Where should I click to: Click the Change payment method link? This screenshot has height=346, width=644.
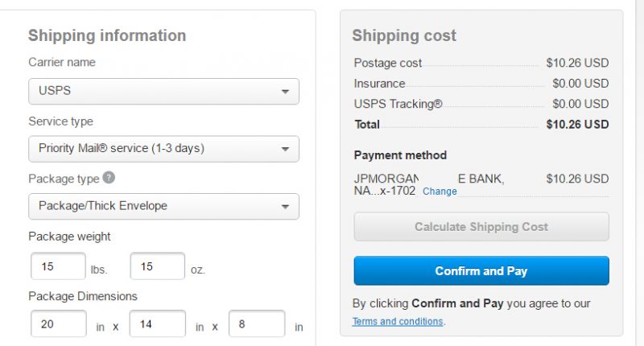pyautogui.click(x=440, y=192)
